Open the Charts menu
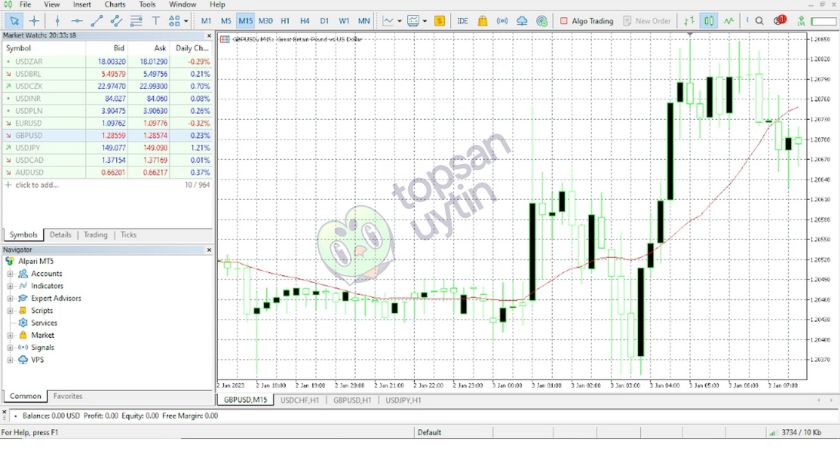This screenshot has height=473, width=840. (x=114, y=5)
